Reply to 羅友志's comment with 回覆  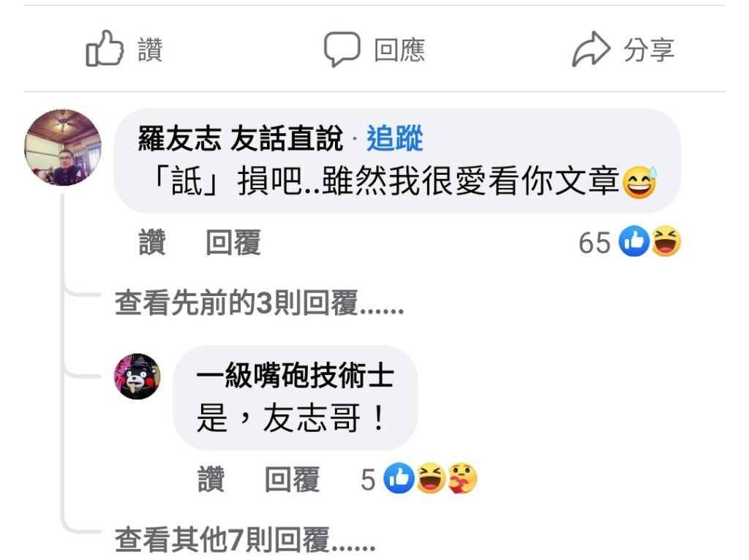tap(233, 243)
